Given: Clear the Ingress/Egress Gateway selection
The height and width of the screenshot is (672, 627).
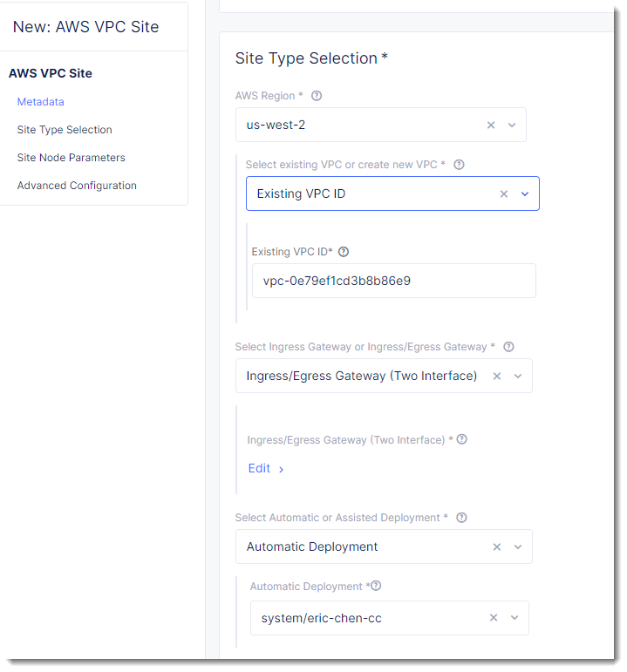Looking at the screenshot, I should click(x=497, y=377).
